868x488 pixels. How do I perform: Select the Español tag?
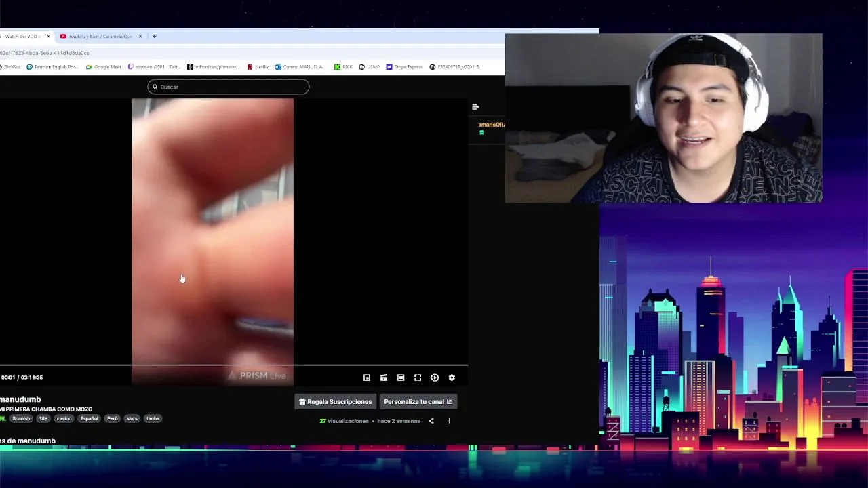point(90,418)
